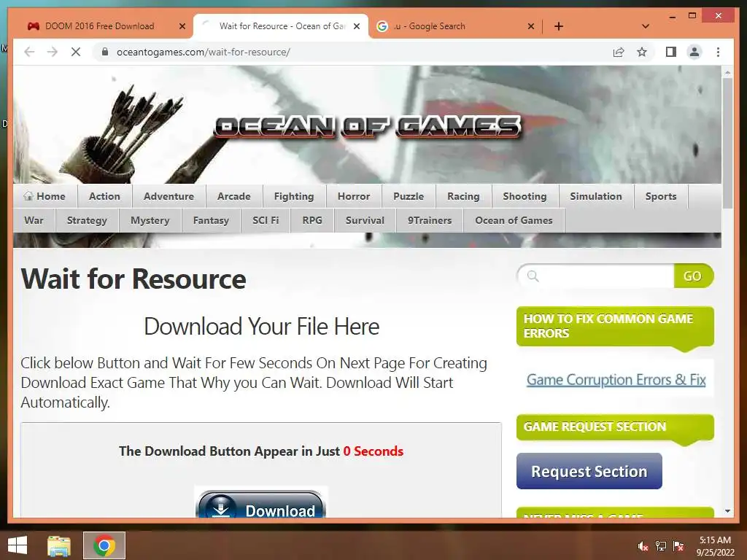The height and width of the screenshot is (560, 747).
Task: Open the Puzzle category
Action: pyautogui.click(x=409, y=196)
